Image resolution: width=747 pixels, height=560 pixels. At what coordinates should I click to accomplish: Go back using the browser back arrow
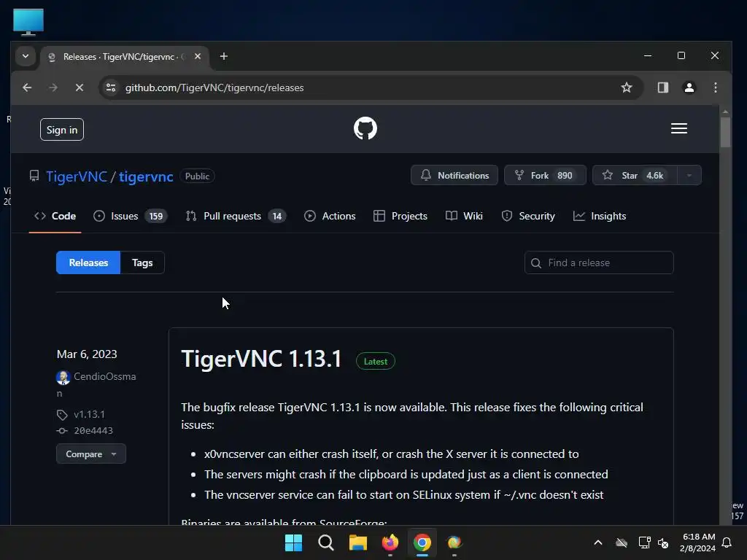point(27,87)
